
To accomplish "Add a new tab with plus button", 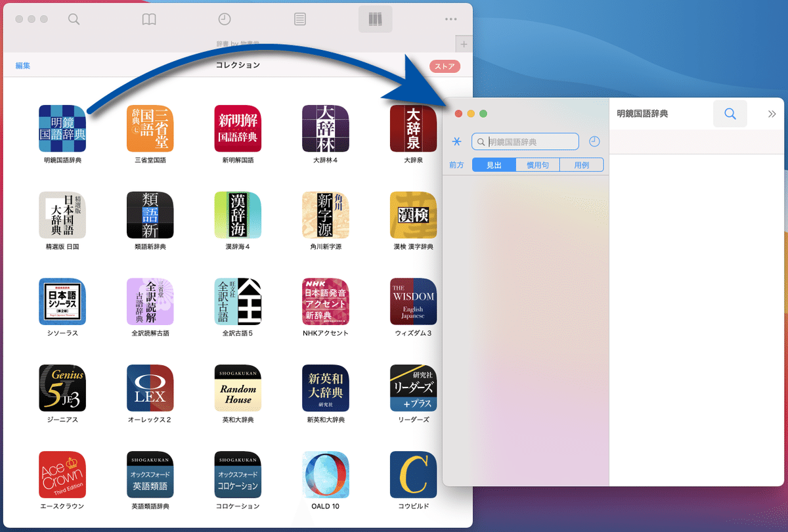I will click(464, 44).
